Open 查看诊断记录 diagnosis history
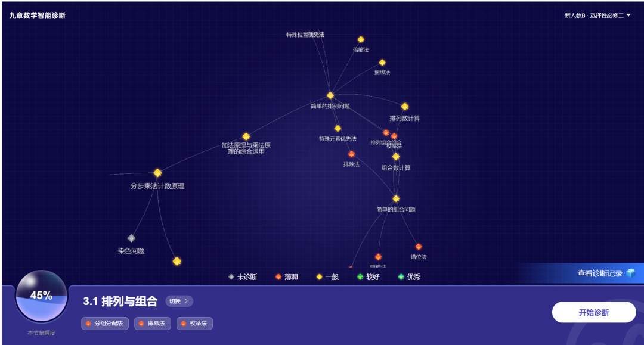This screenshot has height=345, width=644. point(605,273)
